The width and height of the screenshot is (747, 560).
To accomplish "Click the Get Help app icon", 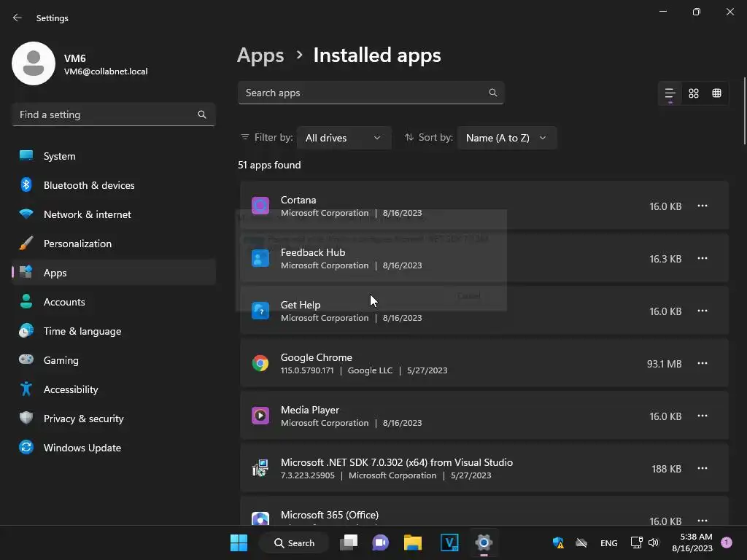I will coord(260,311).
